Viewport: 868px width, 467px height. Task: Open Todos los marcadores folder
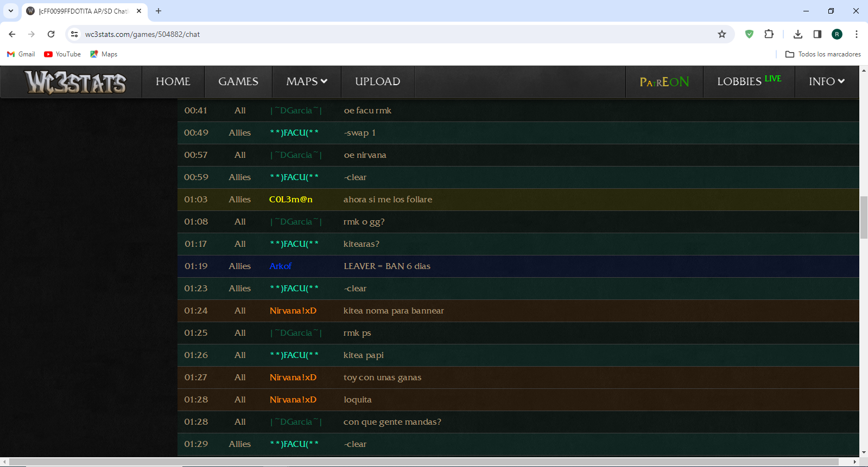823,54
